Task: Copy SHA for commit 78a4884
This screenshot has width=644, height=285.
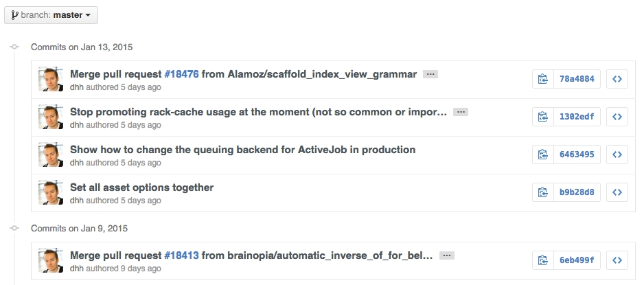Action: (x=543, y=79)
